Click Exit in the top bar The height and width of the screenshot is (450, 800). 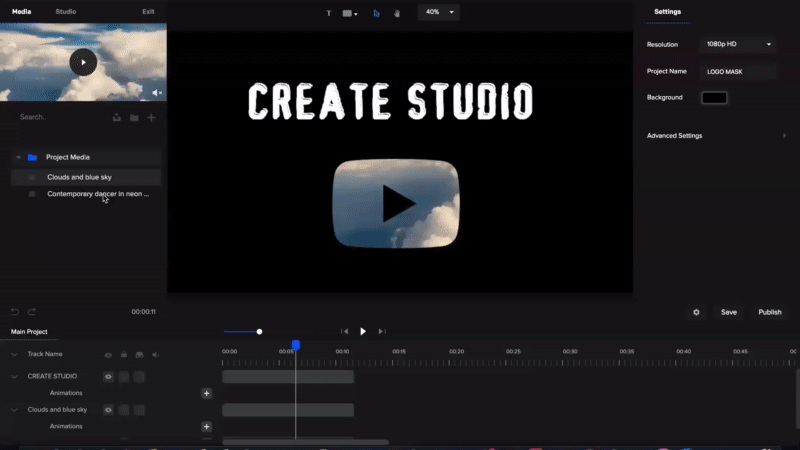pos(148,11)
